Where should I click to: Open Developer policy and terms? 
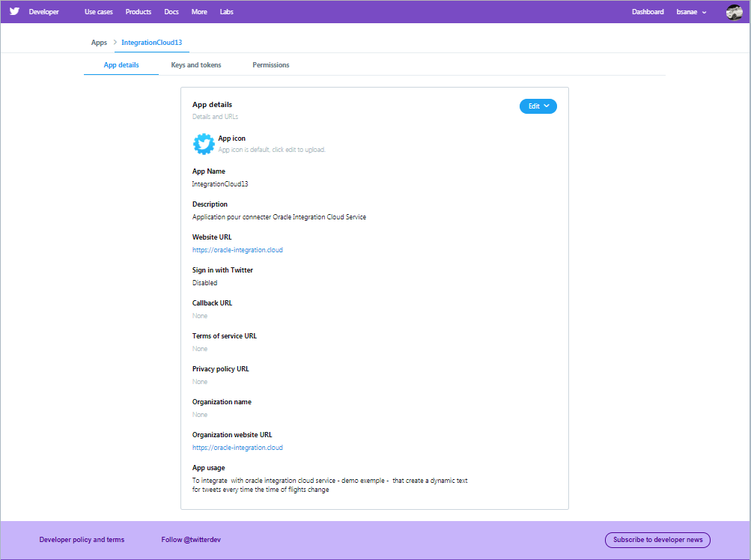pyautogui.click(x=82, y=539)
